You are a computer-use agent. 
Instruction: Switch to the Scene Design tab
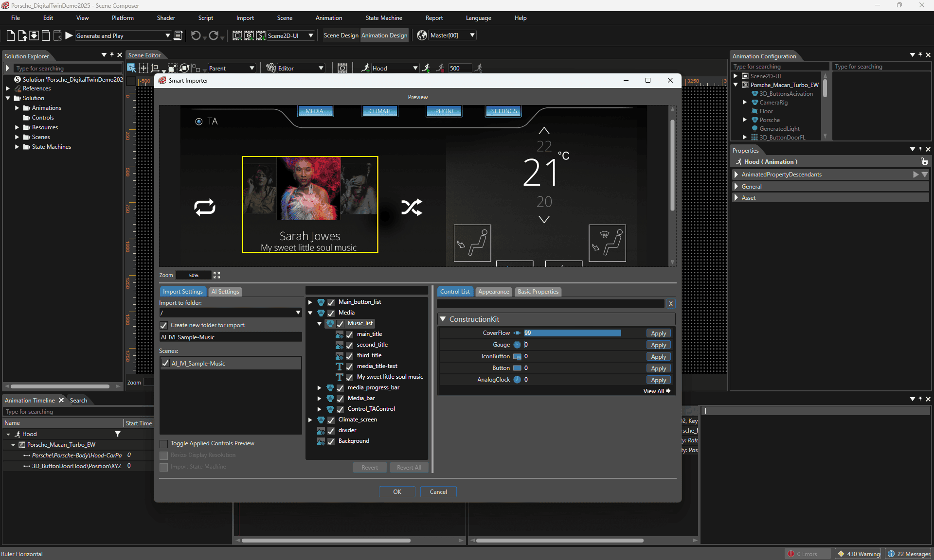[341, 35]
